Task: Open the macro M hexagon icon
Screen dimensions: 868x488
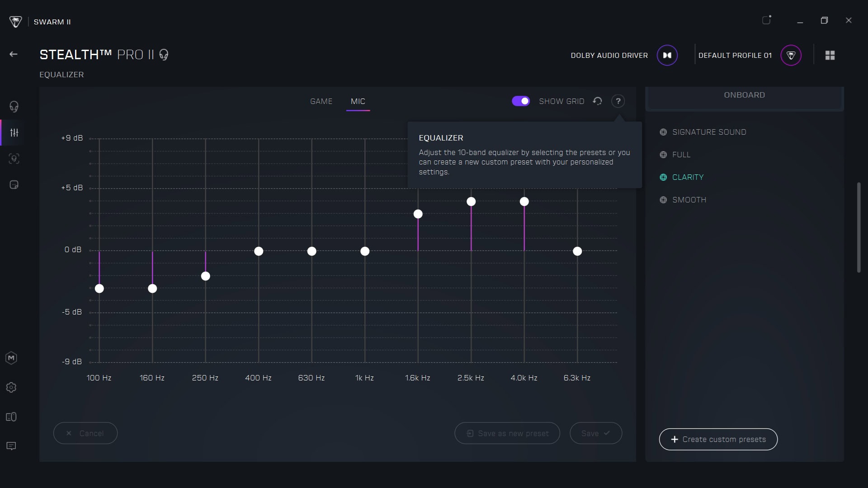Action: pyautogui.click(x=11, y=358)
